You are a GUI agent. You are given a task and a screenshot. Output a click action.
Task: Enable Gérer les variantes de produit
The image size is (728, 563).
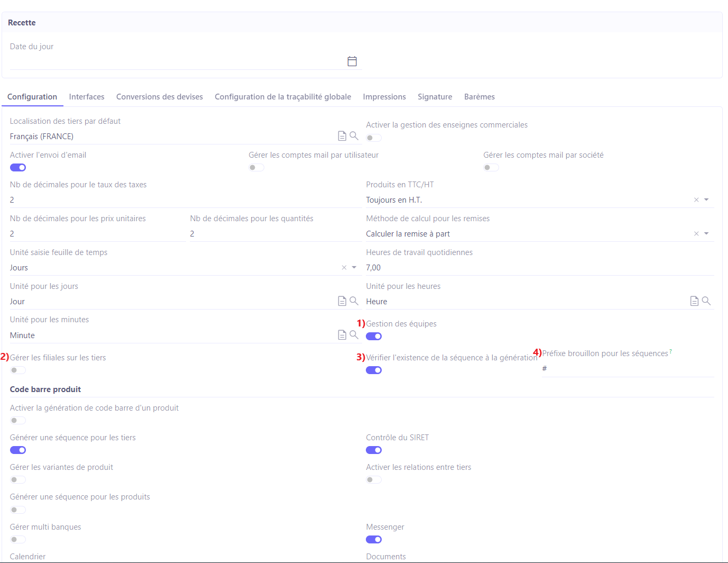18,480
